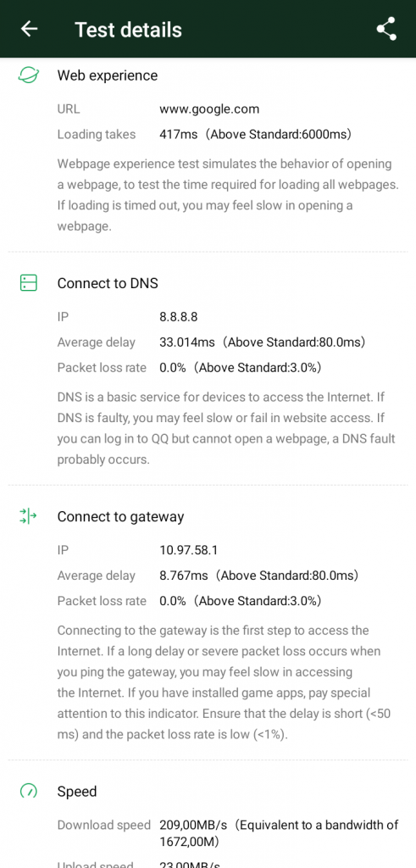The height and width of the screenshot is (868, 416).
Task: Tap the 8.767ms gateway average delay
Action: pos(184,576)
